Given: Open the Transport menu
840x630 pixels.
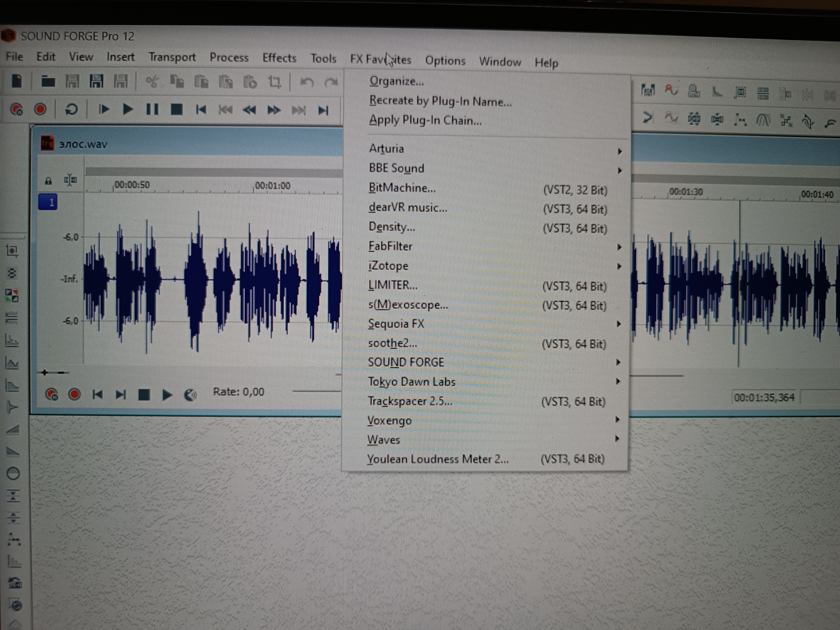Looking at the screenshot, I should (172, 57).
